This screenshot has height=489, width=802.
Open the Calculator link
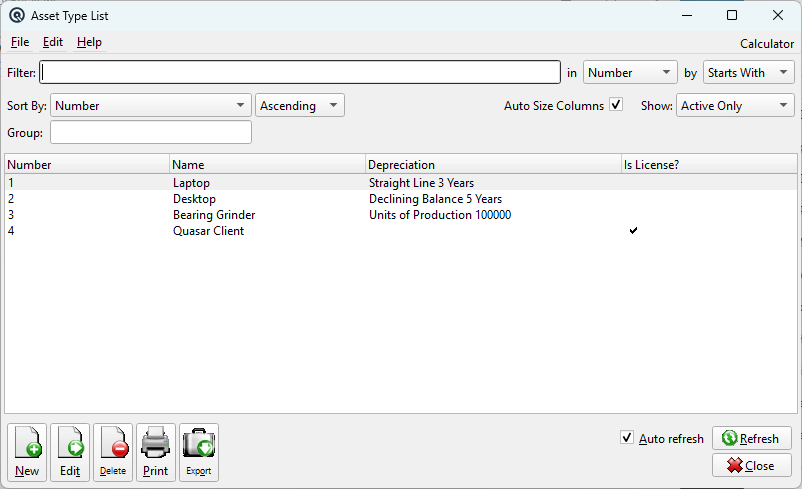click(767, 44)
